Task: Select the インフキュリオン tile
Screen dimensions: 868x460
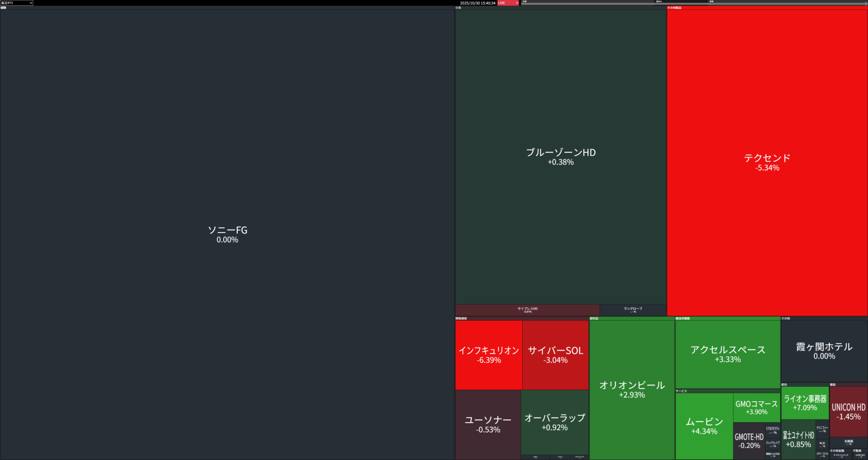Action: point(489,355)
